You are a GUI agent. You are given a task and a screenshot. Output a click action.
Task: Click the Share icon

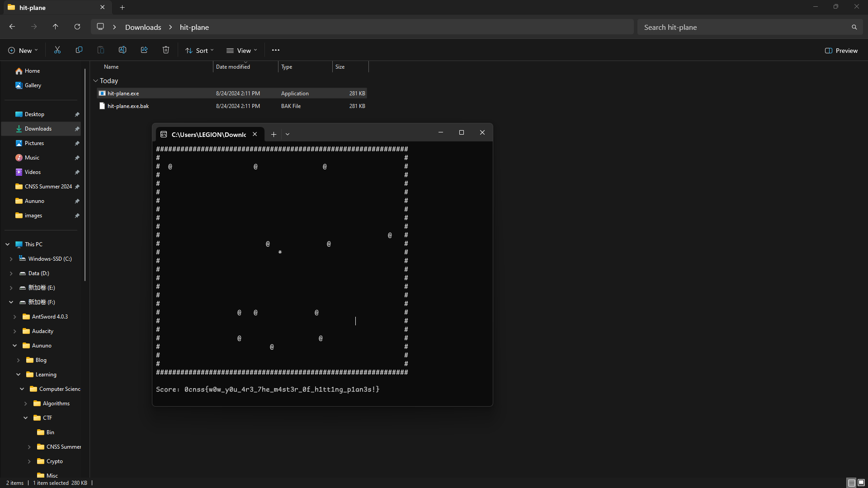144,50
